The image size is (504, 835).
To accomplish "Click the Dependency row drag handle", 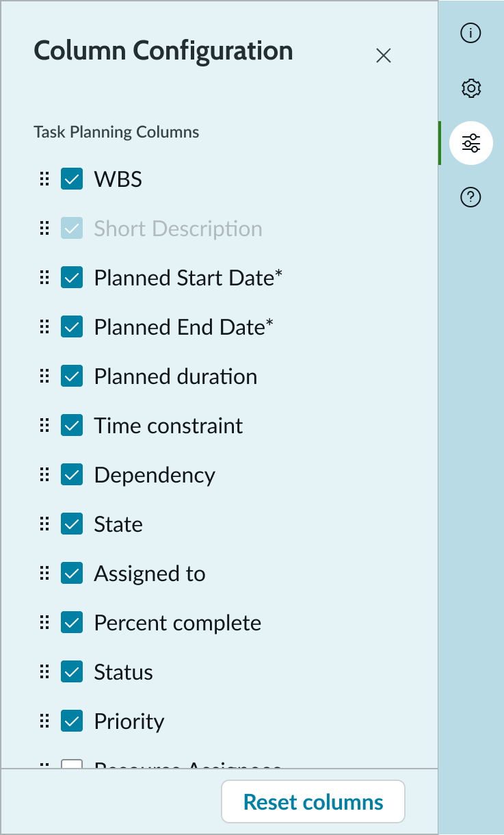I will [x=44, y=475].
